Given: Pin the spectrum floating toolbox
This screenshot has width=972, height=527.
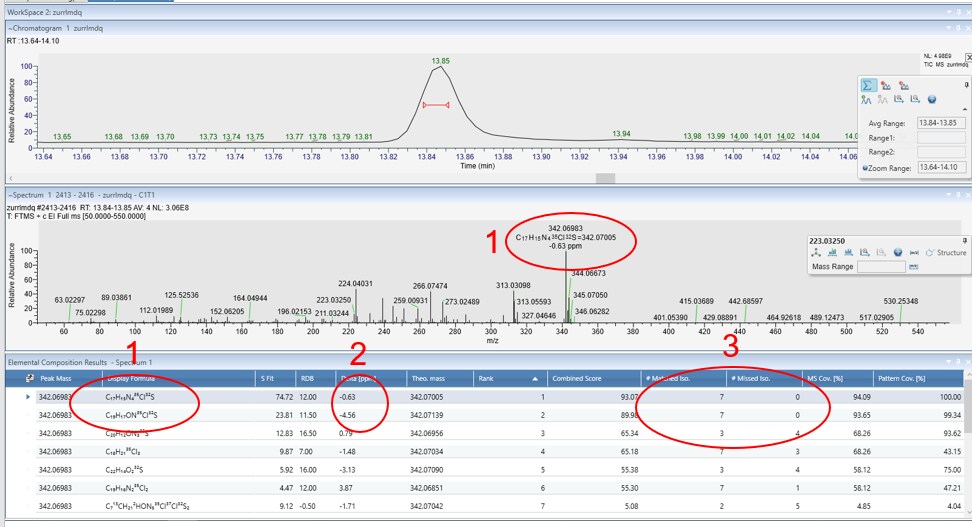Looking at the screenshot, I should tap(967, 241).
